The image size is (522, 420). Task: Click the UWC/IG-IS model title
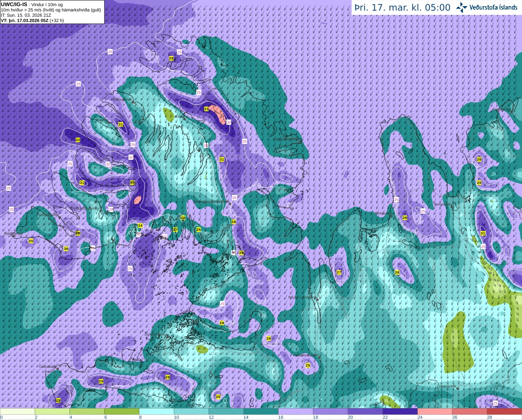pos(14,4)
